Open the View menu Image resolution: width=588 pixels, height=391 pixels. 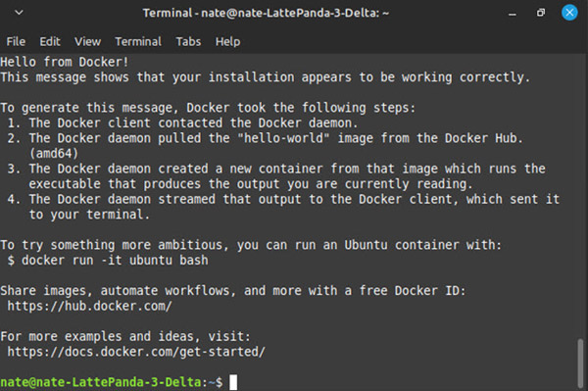click(87, 41)
